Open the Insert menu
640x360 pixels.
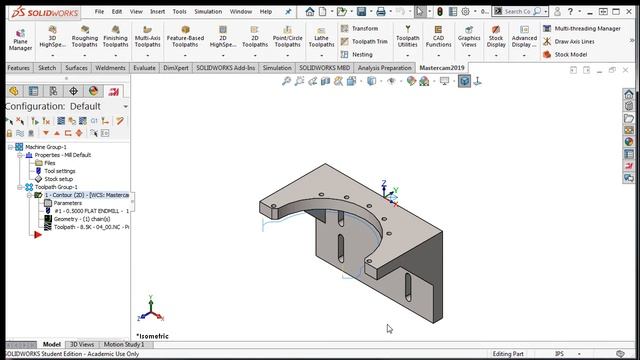point(158,11)
